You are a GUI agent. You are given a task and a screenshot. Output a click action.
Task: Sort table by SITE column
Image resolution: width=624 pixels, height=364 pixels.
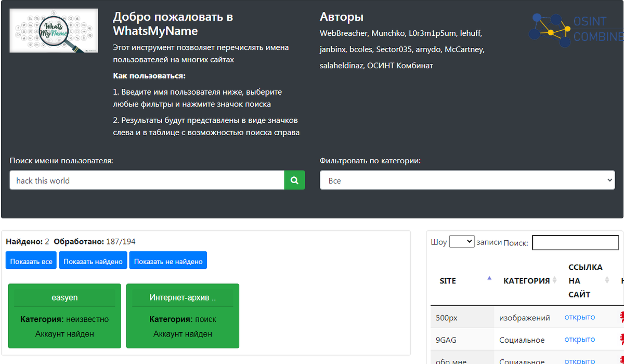pyautogui.click(x=462, y=281)
